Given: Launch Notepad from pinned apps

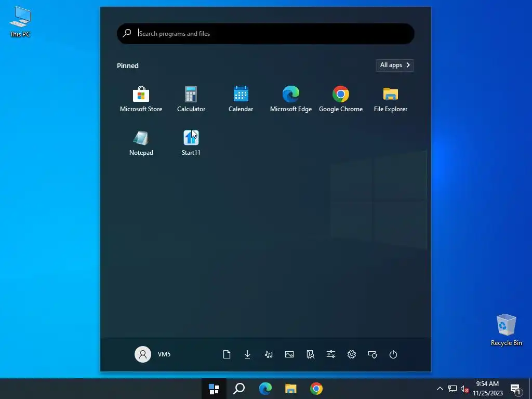Looking at the screenshot, I should 141,143.
